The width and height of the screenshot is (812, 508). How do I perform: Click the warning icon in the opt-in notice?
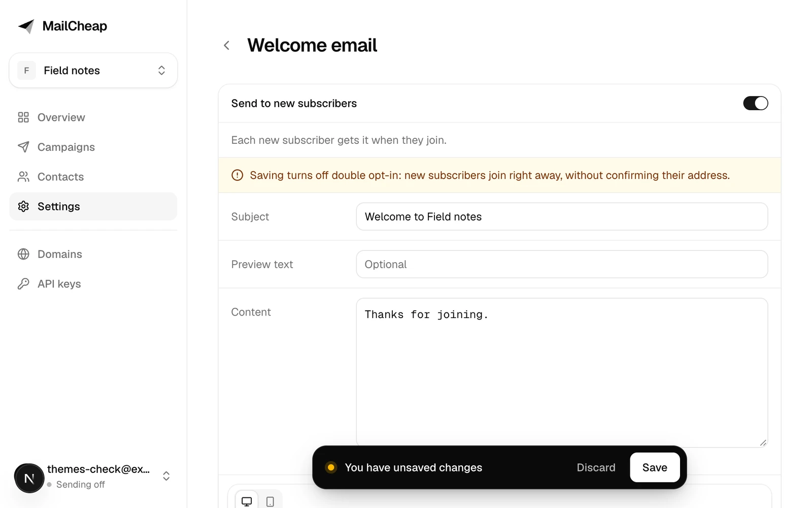(237, 175)
